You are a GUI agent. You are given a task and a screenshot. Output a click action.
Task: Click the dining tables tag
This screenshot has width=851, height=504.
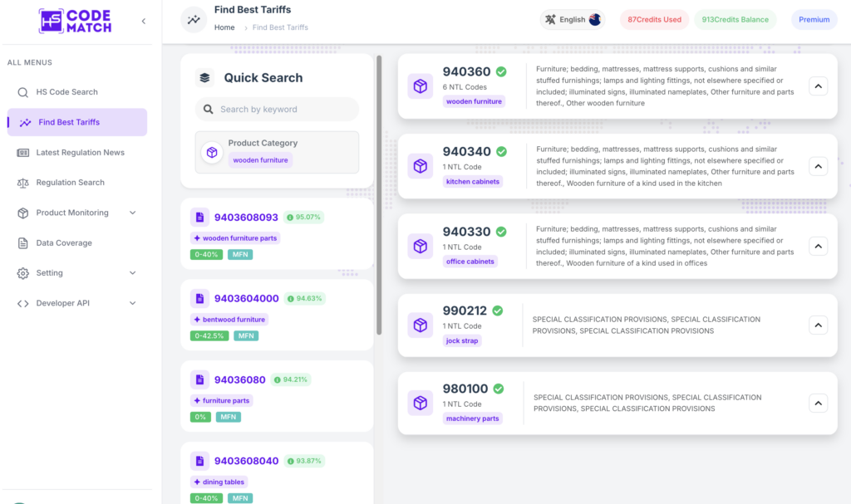pyautogui.click(x=219, y=482)
